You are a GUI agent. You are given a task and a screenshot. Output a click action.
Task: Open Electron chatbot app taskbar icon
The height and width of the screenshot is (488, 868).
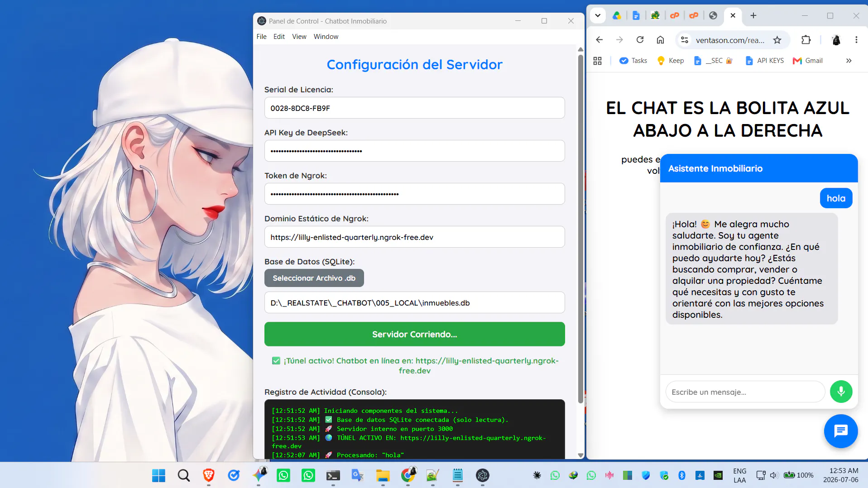pyautogui.click(x=483, y=475)
